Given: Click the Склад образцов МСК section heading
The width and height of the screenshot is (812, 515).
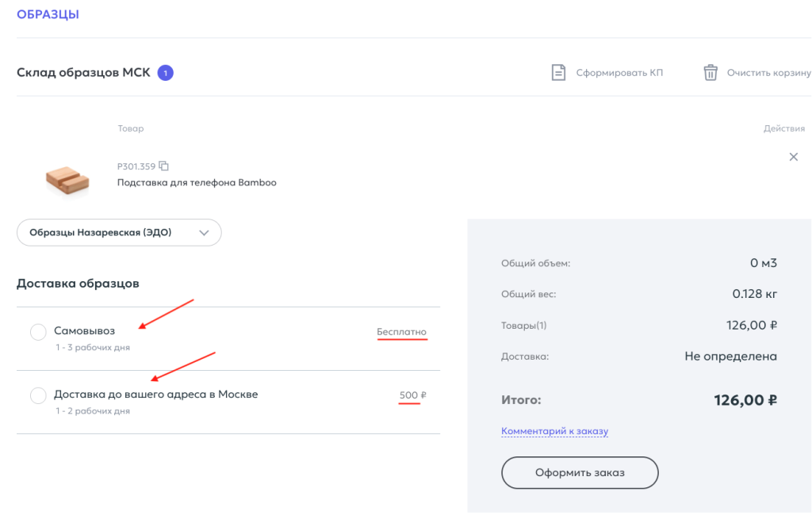Looking at the screenshot, I should pos(83,73).
